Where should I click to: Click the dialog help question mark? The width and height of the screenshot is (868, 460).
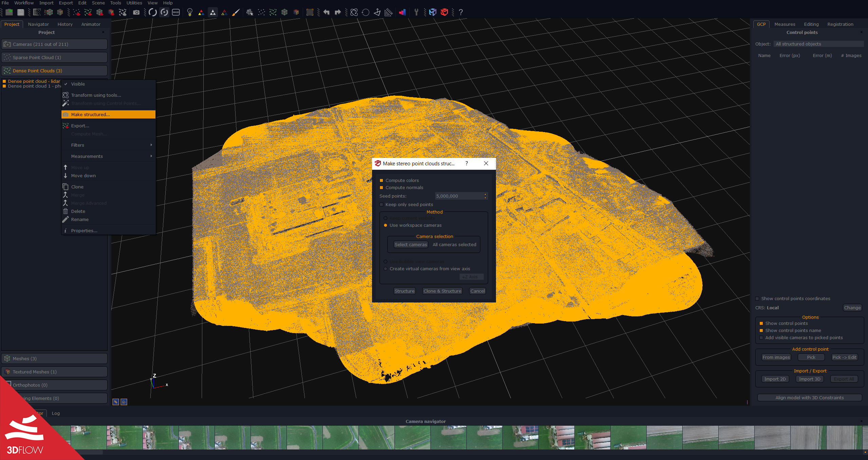point(466,163)
